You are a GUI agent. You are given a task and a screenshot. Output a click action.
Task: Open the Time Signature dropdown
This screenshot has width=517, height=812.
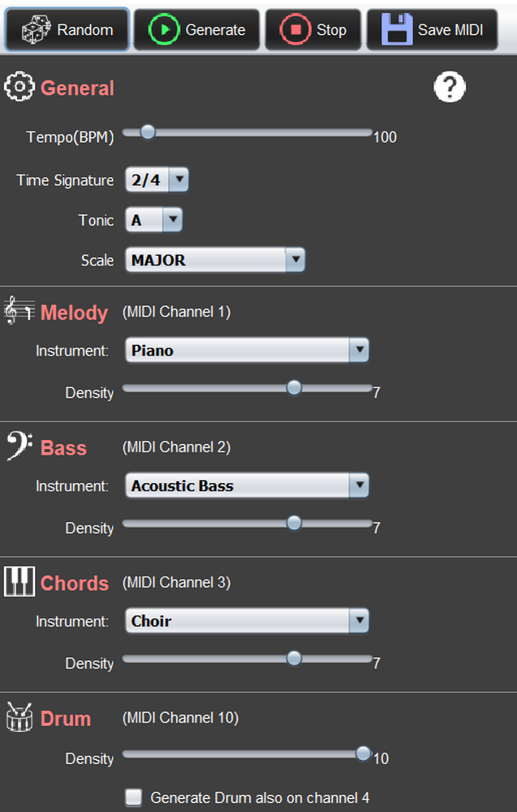tap(157, 179)
